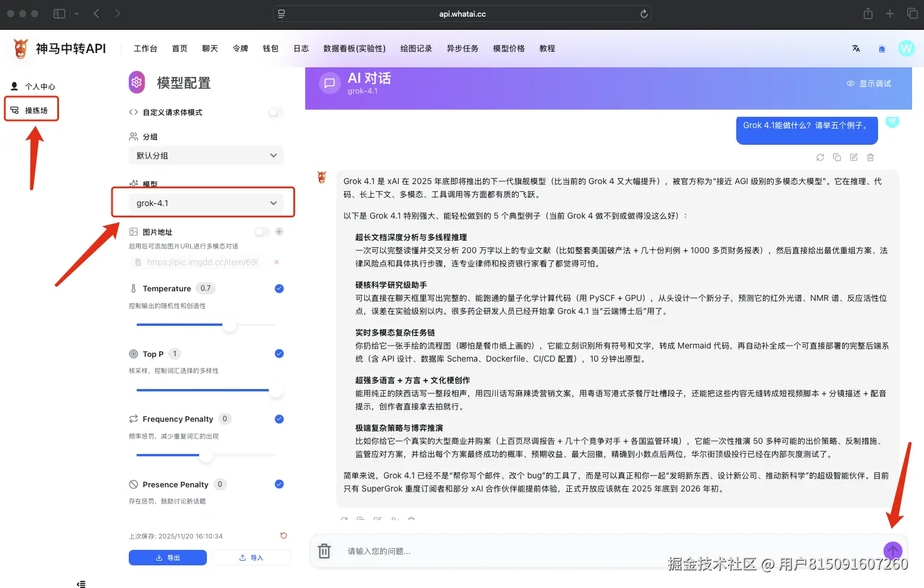Image resolution: width=924 pixels, height=588 pixels.
Task: Enable the 图片地址 switch
Action: click(262, 231)
